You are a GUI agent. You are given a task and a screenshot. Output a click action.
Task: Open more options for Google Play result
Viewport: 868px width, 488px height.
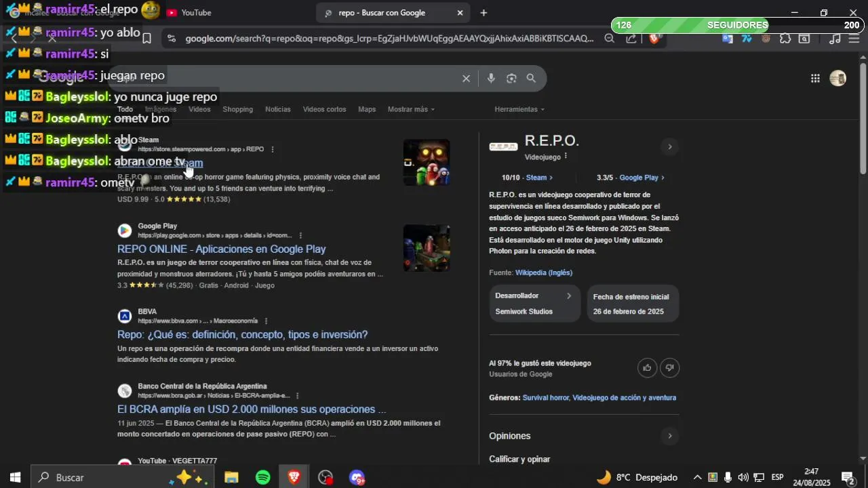tap(299, 235)
